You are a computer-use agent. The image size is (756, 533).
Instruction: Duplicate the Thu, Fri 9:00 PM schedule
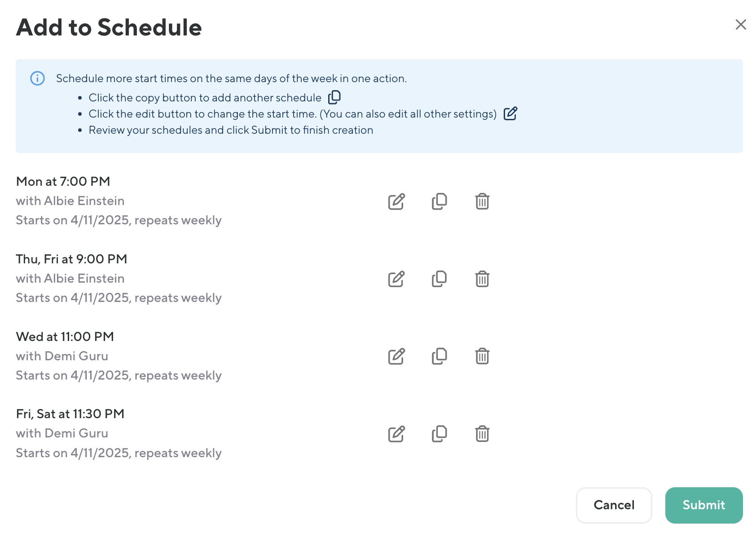[x=439, y=279]
